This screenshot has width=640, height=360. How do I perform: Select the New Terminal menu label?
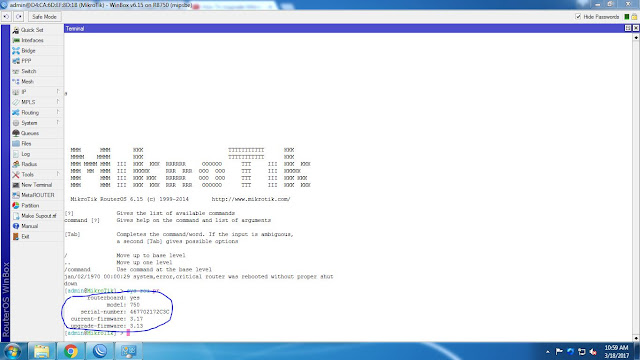click(x=37, y=185)
